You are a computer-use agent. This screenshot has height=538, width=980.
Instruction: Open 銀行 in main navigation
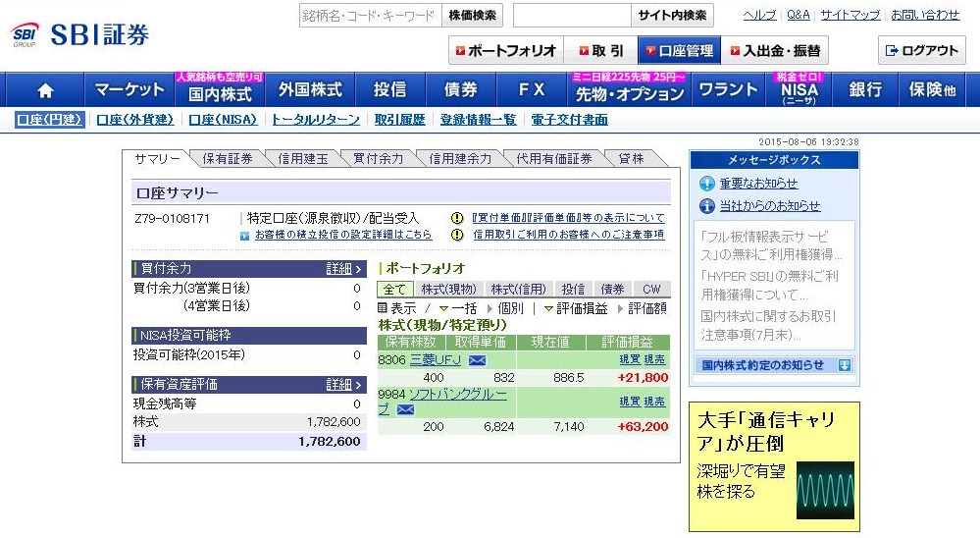coord(865,90)
